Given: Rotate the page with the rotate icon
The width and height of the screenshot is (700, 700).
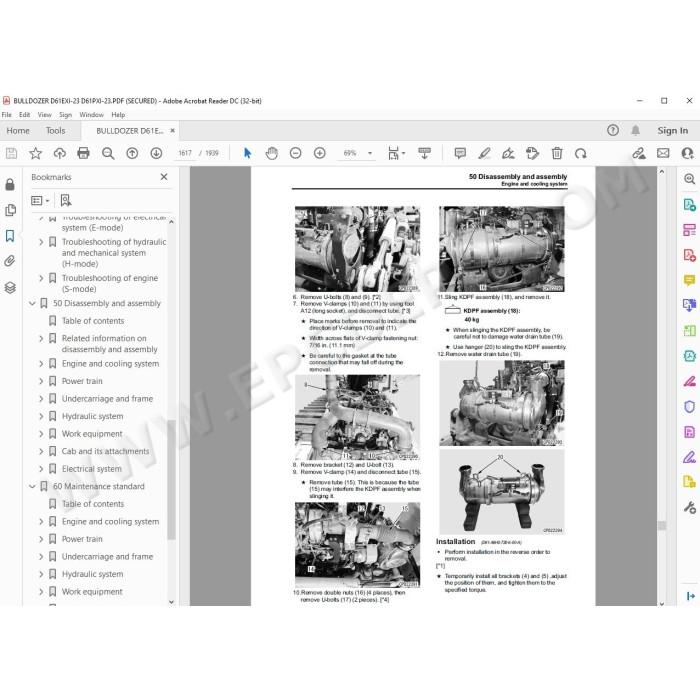Looking at the screenshot, I should (x=581, y=154).
